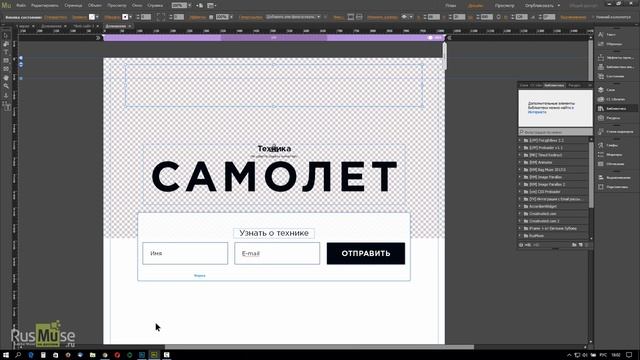Expand the Image Parallax 2 library folder
This screenshot has width=640, height=360.
coord(520,184)
